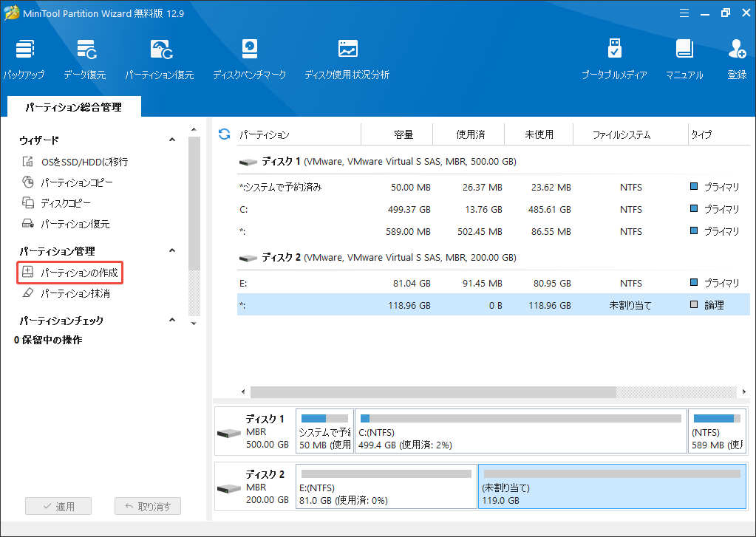Image resolution: width=756 pixels, height=537 pixels.
Task: Click the 499.37 GB capacity cell
Action: [409, 209]
